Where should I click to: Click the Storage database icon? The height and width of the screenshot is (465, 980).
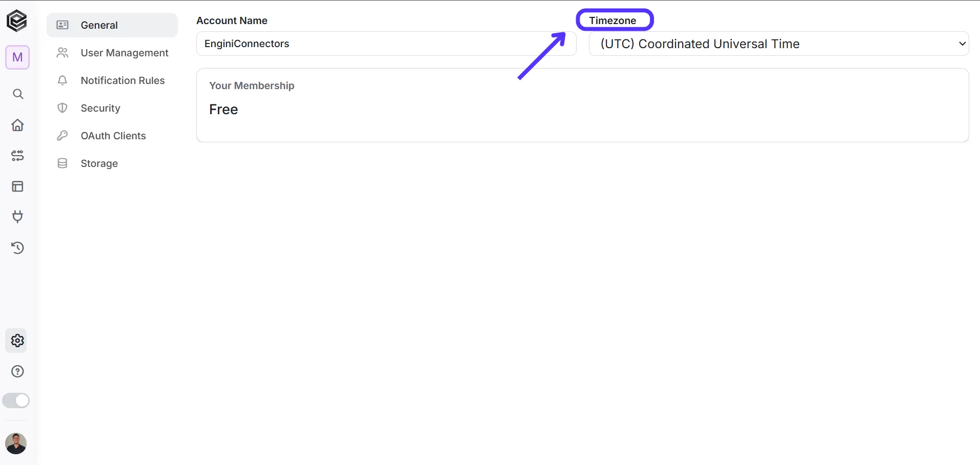tap(63, 163)
